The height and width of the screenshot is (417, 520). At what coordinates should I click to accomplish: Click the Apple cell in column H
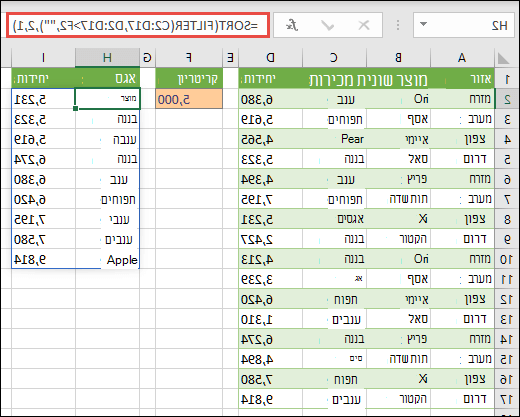(x=107, y=259)
